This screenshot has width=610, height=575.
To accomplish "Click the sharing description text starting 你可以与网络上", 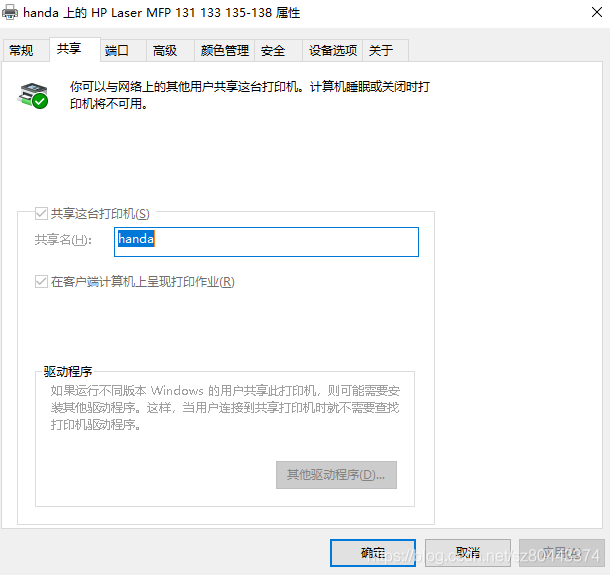I will click(250, 95).
